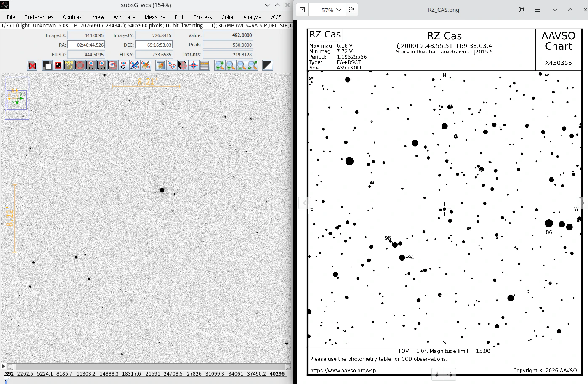Click the histogram minimum marker near 392

7,379
